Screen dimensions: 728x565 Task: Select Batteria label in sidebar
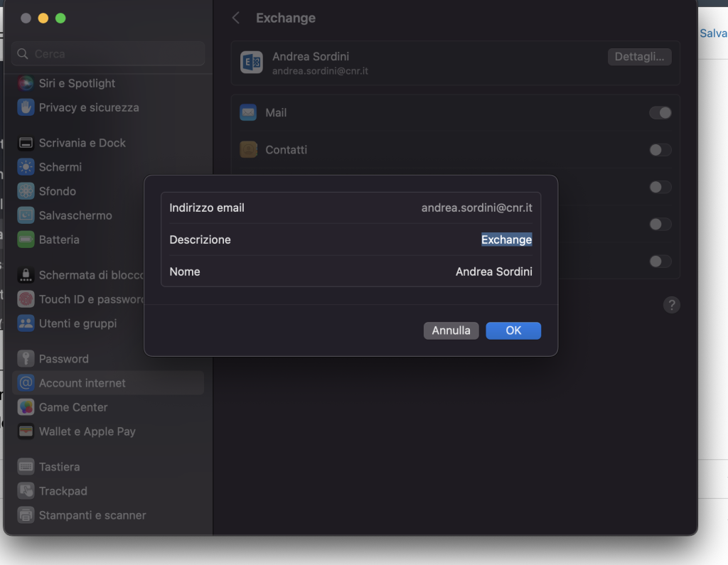pyautogui.click(x=59, y=240)
